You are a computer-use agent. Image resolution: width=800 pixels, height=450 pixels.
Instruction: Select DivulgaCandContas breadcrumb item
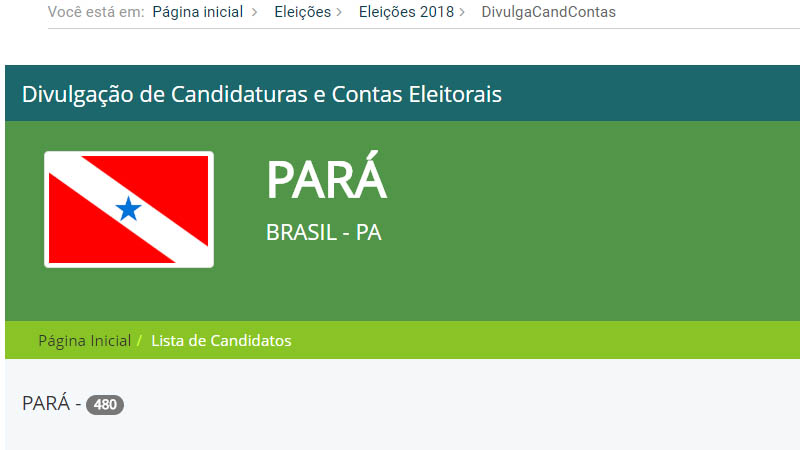(548, 13)
